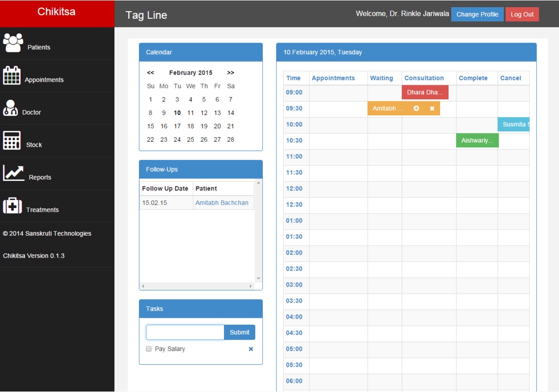
Task: Select date 10 in the calendar
Action: [x=177, y=113]
